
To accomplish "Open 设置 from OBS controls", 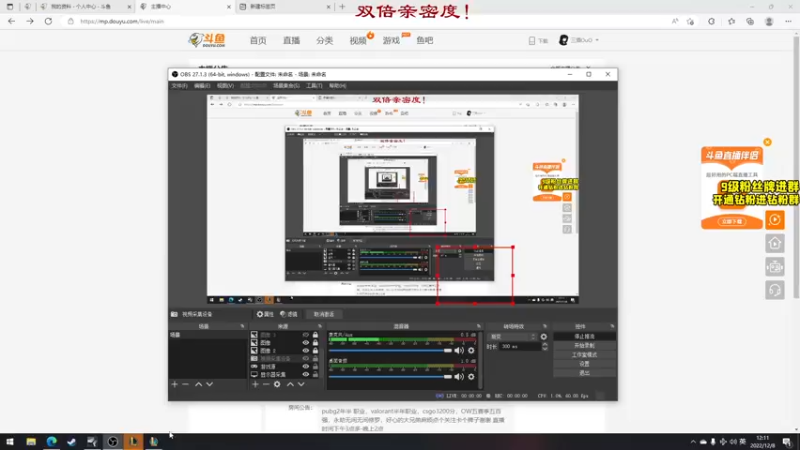I will pos(584,364).
